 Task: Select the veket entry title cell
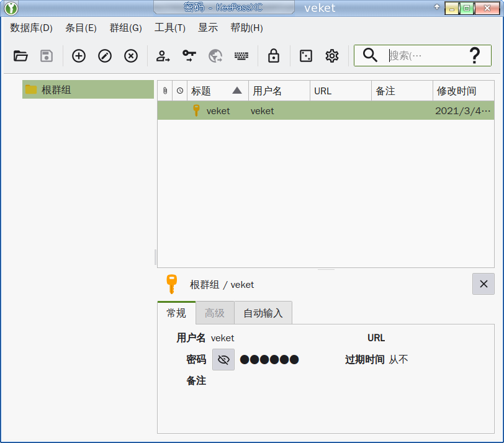point(218,111)
